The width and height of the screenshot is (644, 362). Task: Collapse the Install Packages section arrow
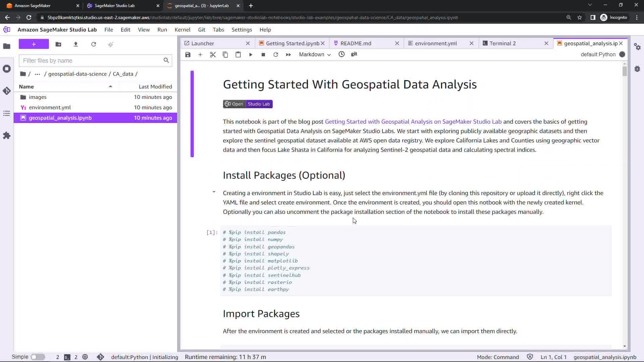tap(214, 192)
